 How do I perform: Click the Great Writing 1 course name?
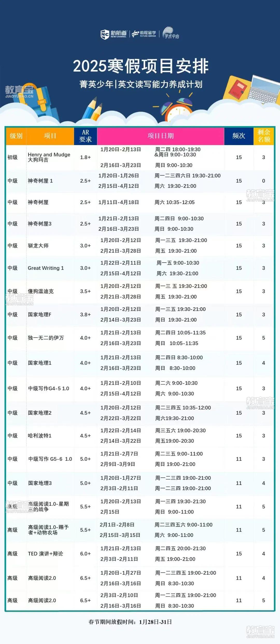click(46, 268)
